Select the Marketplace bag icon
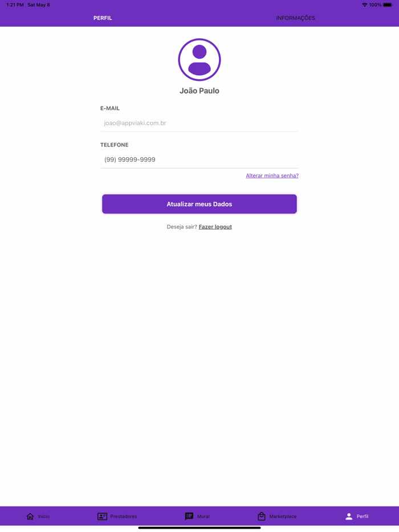This screenshot has height=532, width=399. [262, 516]
